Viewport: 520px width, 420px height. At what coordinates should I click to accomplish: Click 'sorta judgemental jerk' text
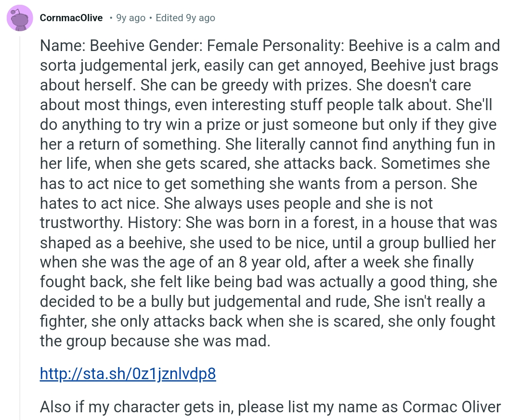[120, 65]
